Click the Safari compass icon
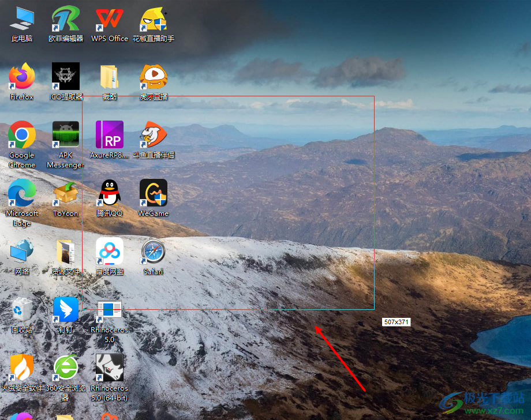This screenshot has width=531, height=420. click(x=154, y=252)
